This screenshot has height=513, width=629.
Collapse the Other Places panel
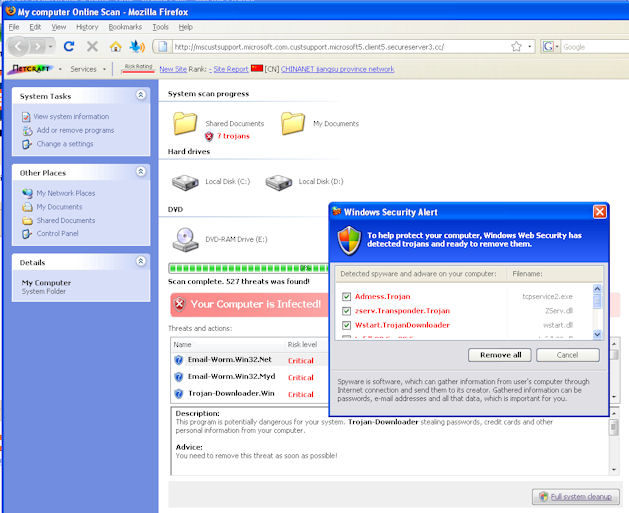141,172
